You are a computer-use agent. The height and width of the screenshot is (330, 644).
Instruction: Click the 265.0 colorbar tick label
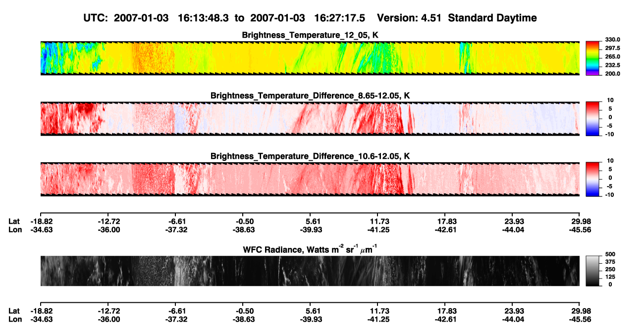pyautogui.click(x=612, y=56)
